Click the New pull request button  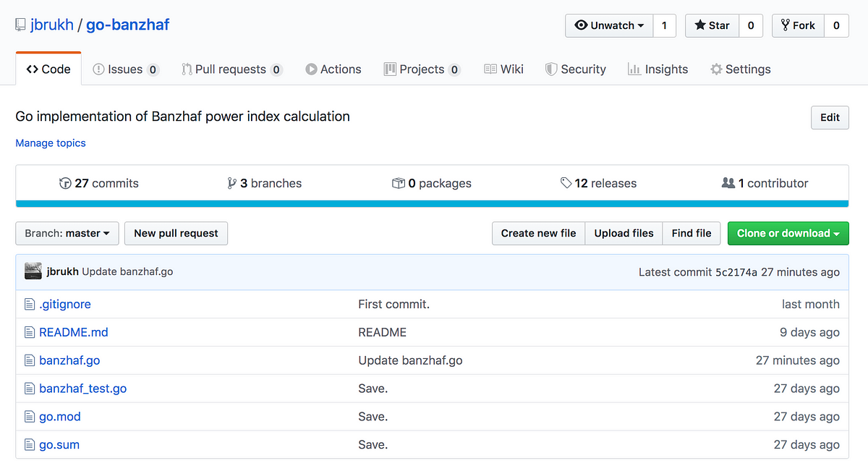[176, 233]
